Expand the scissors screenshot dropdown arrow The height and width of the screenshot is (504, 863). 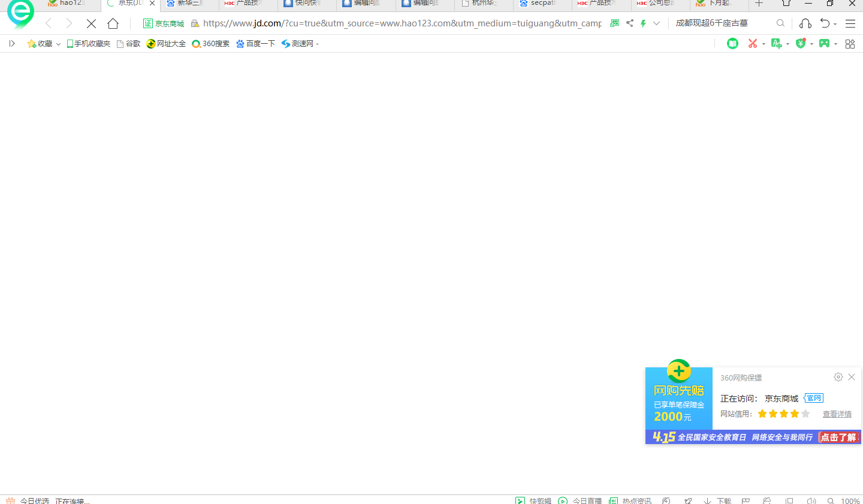coord(764,44)
